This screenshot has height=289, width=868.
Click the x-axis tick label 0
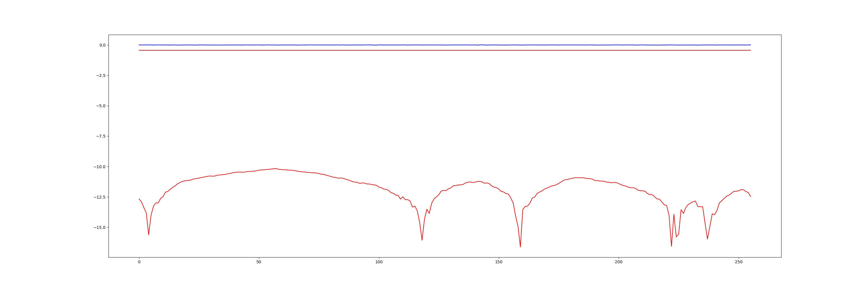[139, 262]
